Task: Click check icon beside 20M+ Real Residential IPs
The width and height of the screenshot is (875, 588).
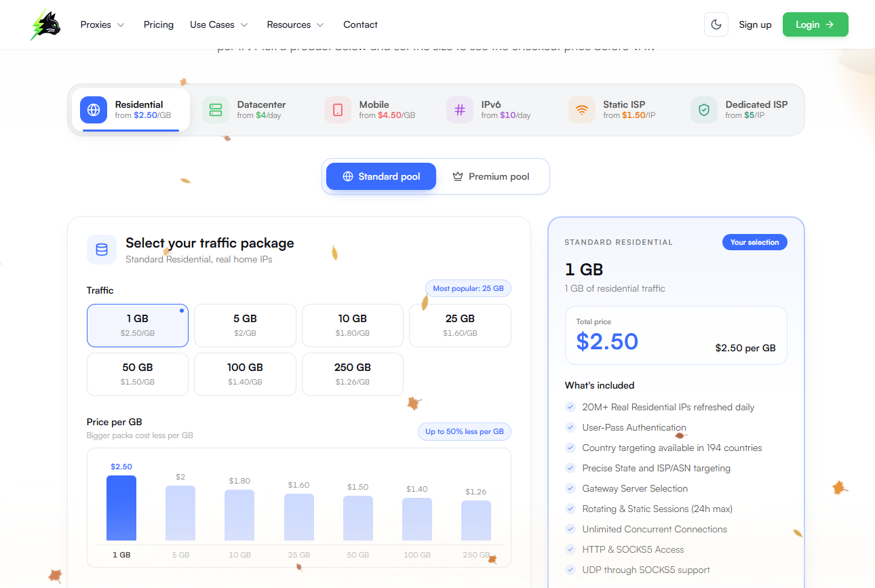Action: pos(570,407)
